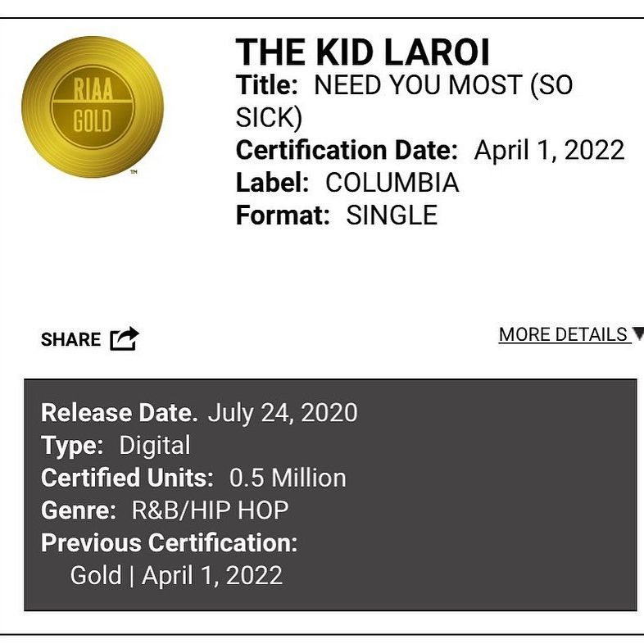Click the SHARE text label
644x644 pixels.
70,340
